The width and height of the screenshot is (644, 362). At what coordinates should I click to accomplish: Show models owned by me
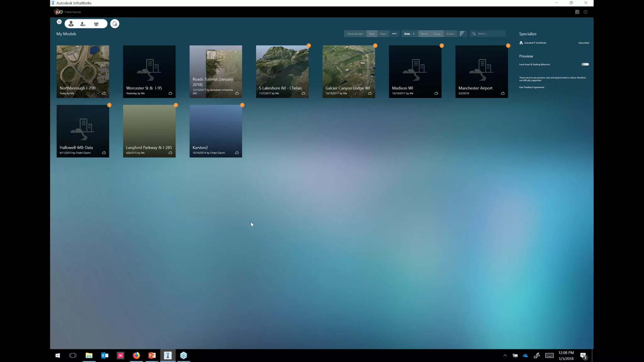point(71,24)
